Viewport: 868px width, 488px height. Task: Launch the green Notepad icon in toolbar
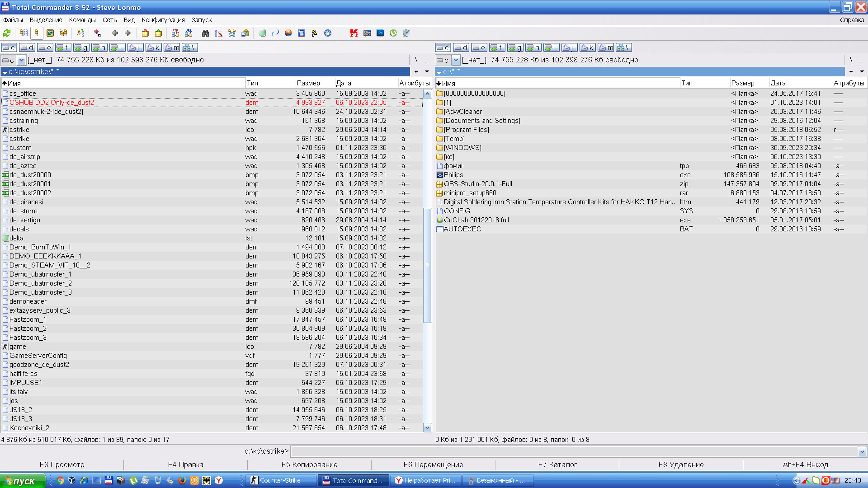262,33
